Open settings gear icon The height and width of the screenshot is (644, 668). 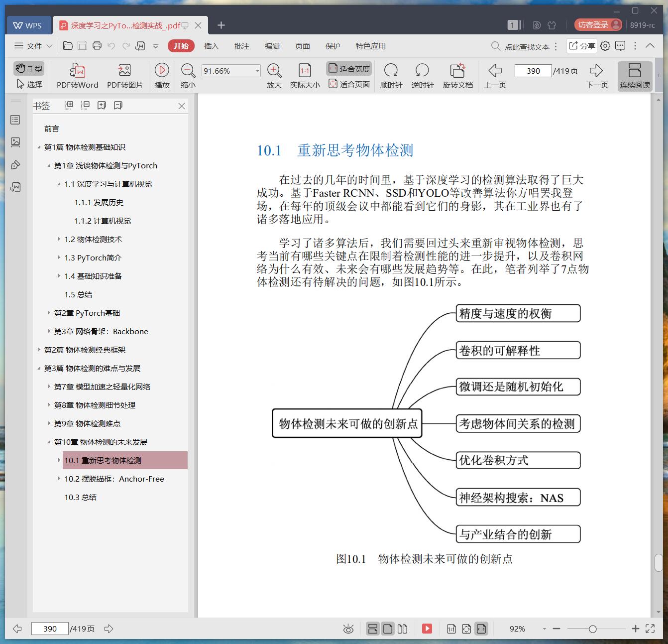point(605,46)
